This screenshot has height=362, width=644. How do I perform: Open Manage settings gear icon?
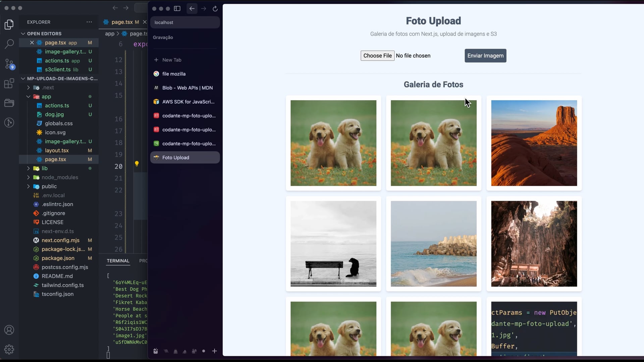(9, 349)
